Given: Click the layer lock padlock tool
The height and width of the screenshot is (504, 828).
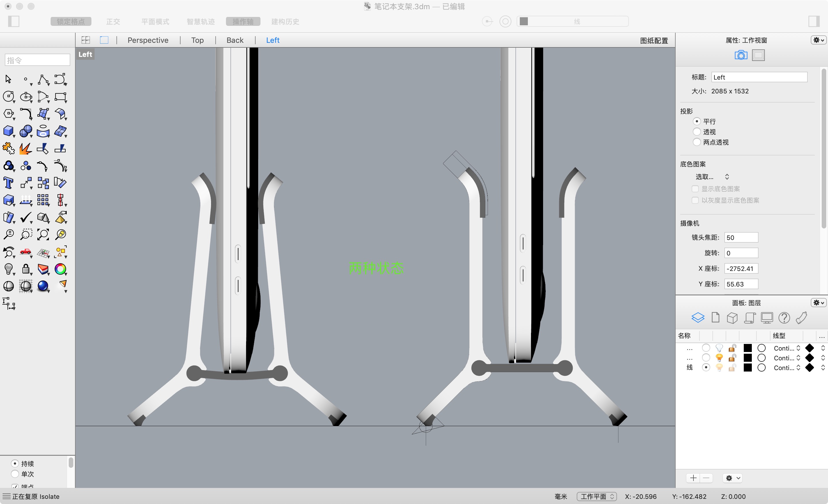Looking at the screenshot, I should pos(26,269).
